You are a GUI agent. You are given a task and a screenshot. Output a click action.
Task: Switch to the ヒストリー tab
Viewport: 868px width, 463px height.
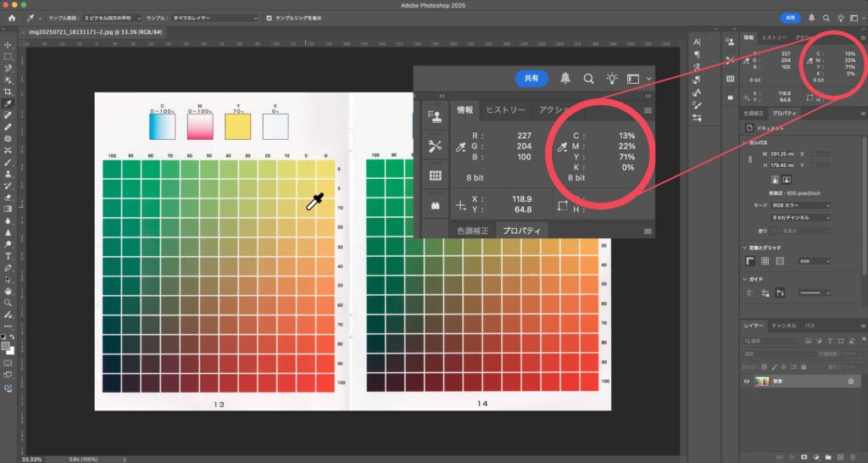[773, 38]
